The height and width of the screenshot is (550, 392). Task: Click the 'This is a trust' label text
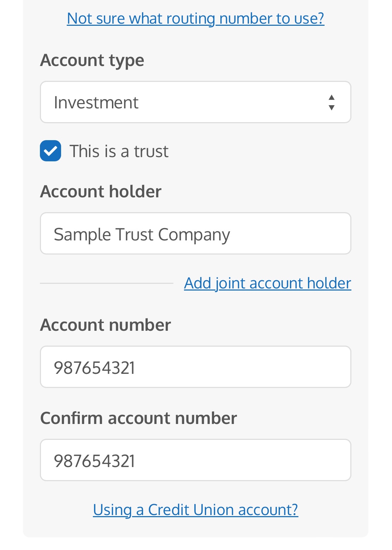119,151
